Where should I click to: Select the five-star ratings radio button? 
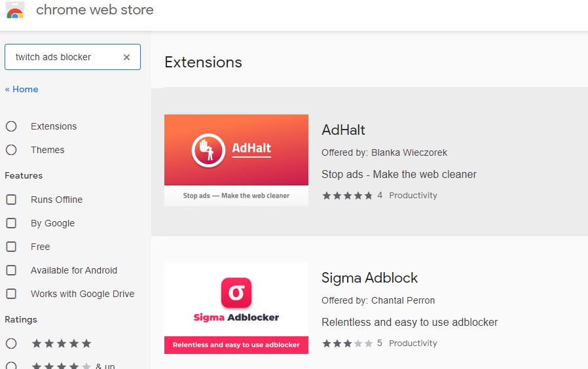(11, 343)
